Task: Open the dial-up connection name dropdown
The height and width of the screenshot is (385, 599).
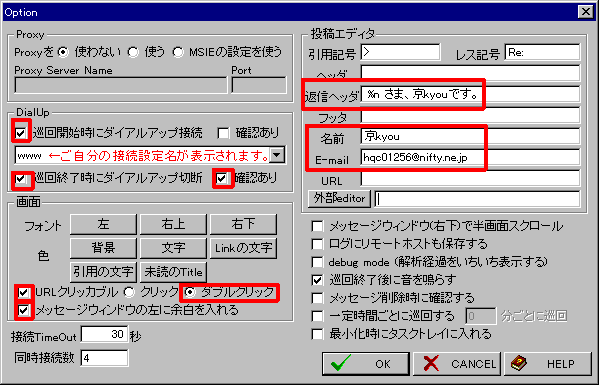Action: click(277, 155)
